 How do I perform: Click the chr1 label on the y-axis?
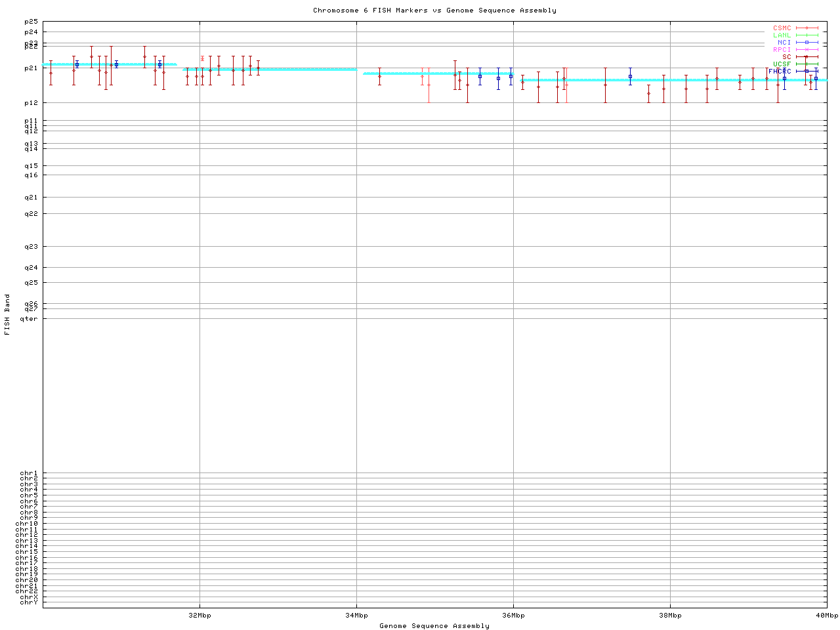29,473
